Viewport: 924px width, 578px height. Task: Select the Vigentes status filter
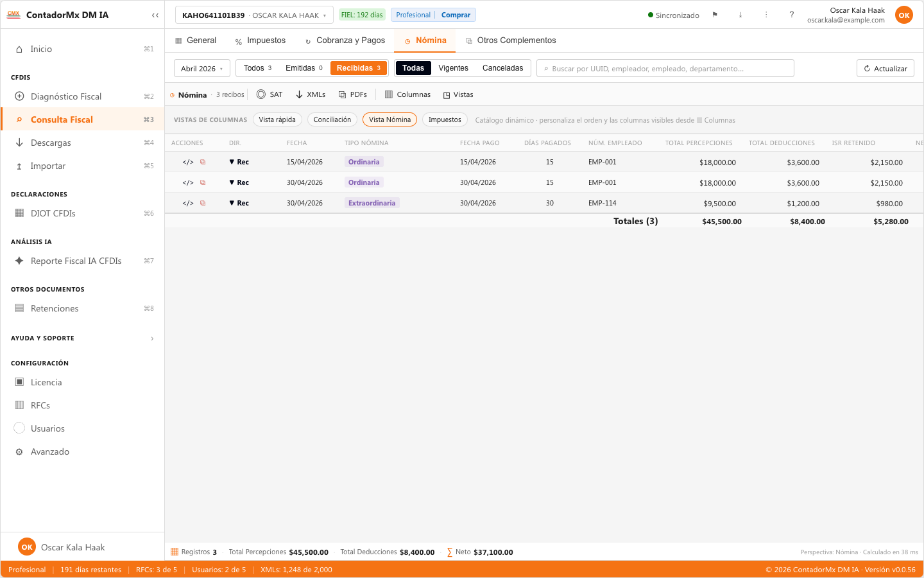[x=453, y=68]
